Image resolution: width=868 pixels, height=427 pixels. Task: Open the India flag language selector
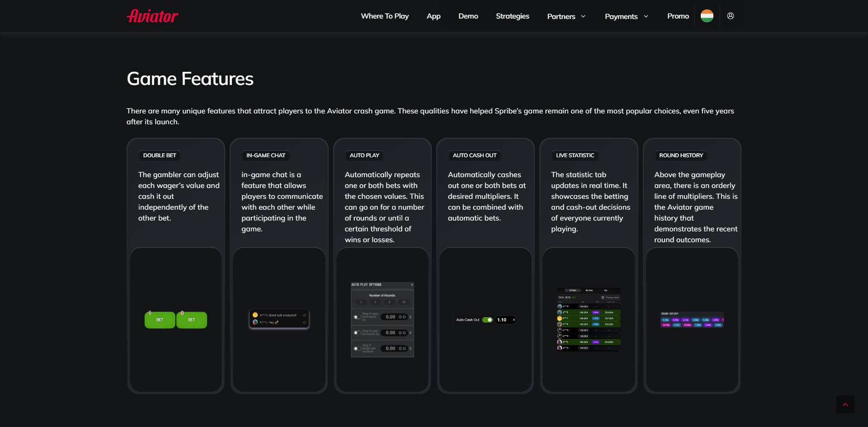(707, 16)
